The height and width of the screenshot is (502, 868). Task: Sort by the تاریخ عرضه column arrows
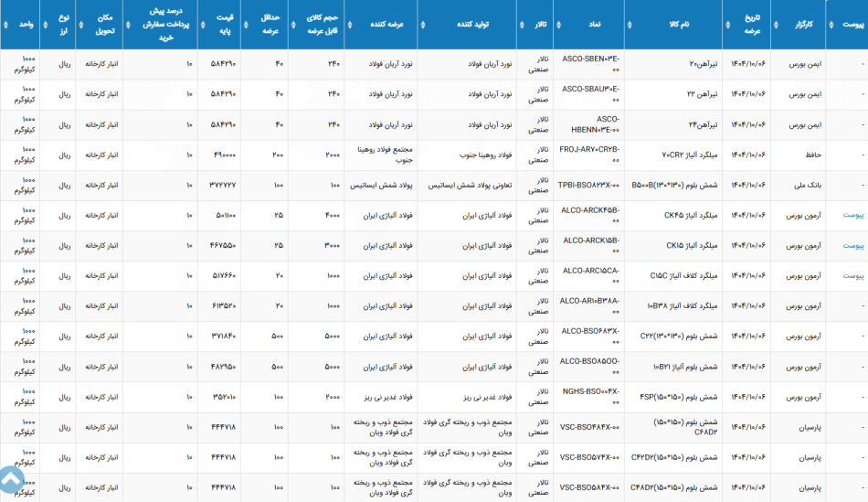point(727,25)
